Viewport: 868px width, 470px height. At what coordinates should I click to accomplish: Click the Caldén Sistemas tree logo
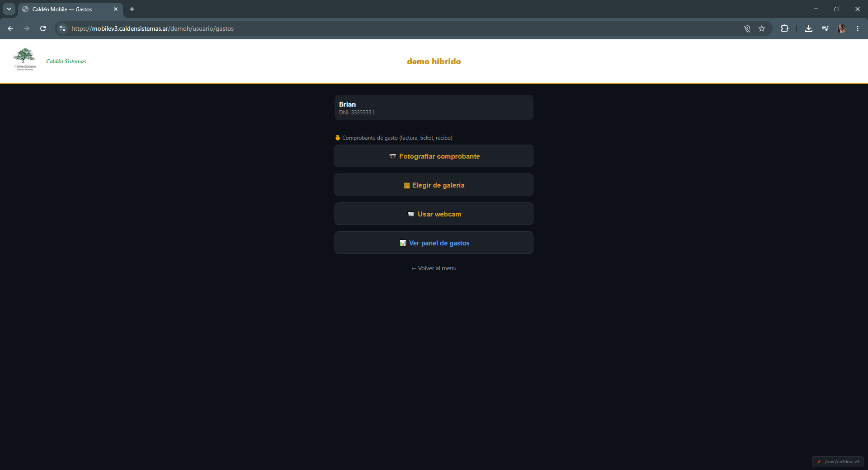24,60
